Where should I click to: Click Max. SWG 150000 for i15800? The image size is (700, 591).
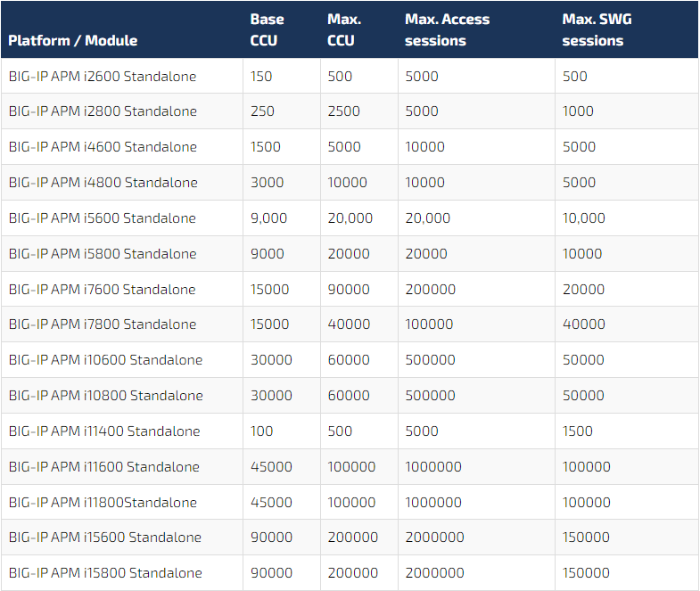pyautogui.click(x=586, y=573)
